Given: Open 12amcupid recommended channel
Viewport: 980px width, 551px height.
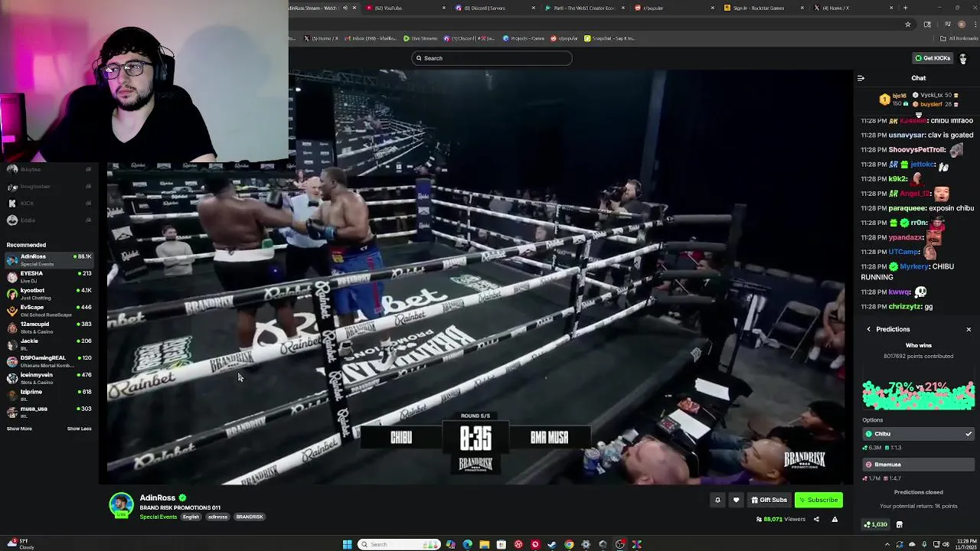Looking at the screenshot, I should pos(49,328).
